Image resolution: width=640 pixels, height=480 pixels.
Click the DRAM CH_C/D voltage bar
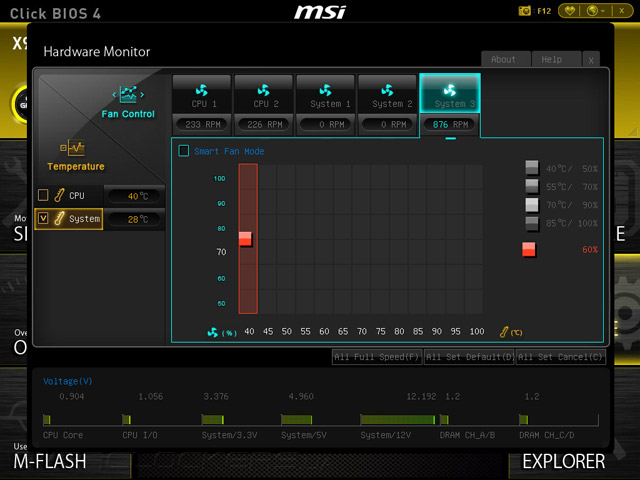[524, 420]
